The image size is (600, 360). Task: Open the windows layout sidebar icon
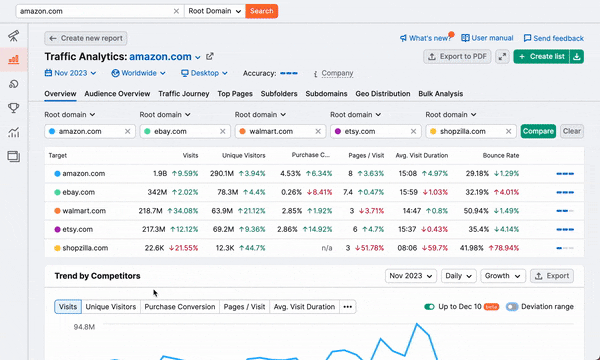[13, 156]
